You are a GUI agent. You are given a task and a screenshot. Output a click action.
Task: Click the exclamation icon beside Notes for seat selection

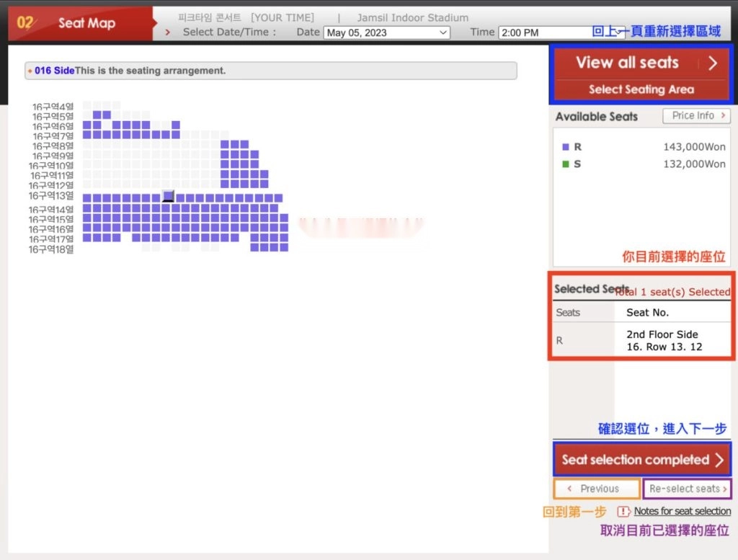click(x=623, y=511)
